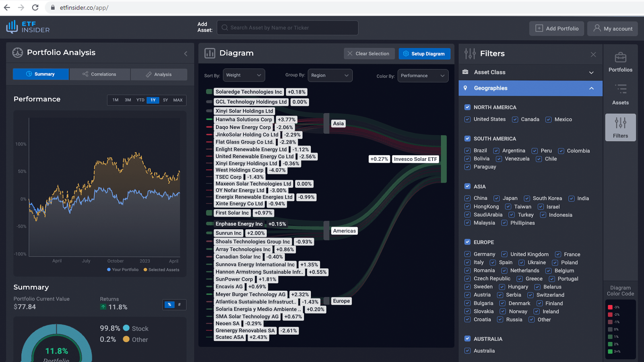The width and height of the screenshot is (644, 362).
Task: Open the Sort By Weight dropdown
Action: point(244,75)
